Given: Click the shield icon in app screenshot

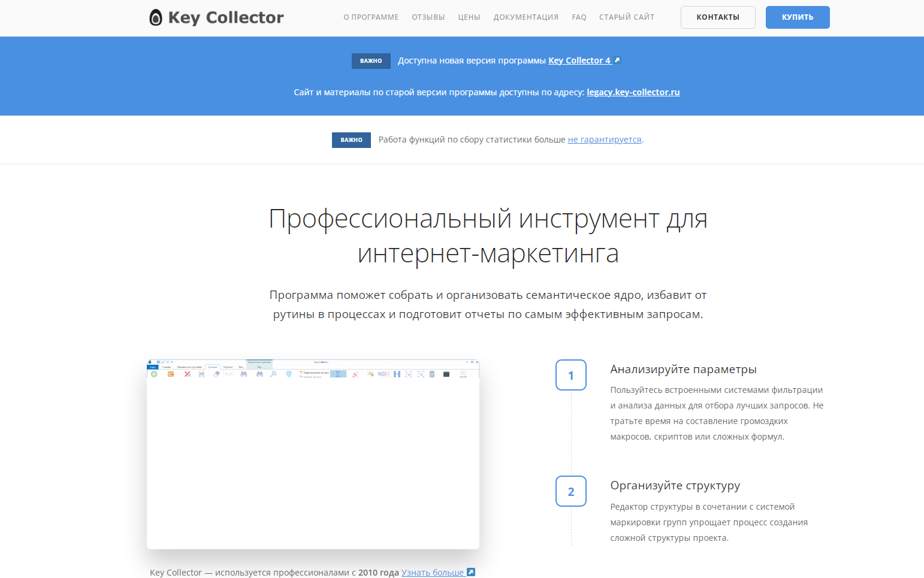Looking at the screenshot, I should [289, 374].
